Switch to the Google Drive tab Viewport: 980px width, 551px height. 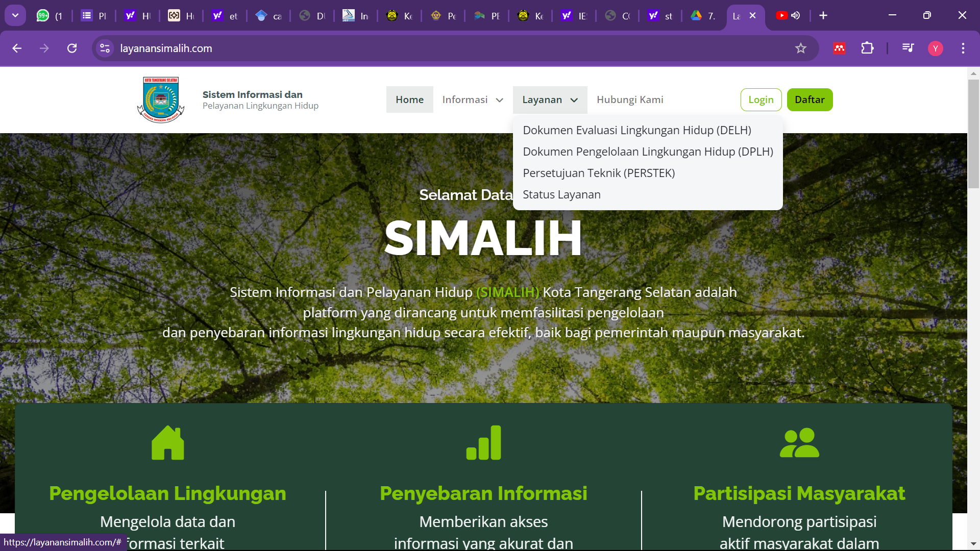coord(704,16)
